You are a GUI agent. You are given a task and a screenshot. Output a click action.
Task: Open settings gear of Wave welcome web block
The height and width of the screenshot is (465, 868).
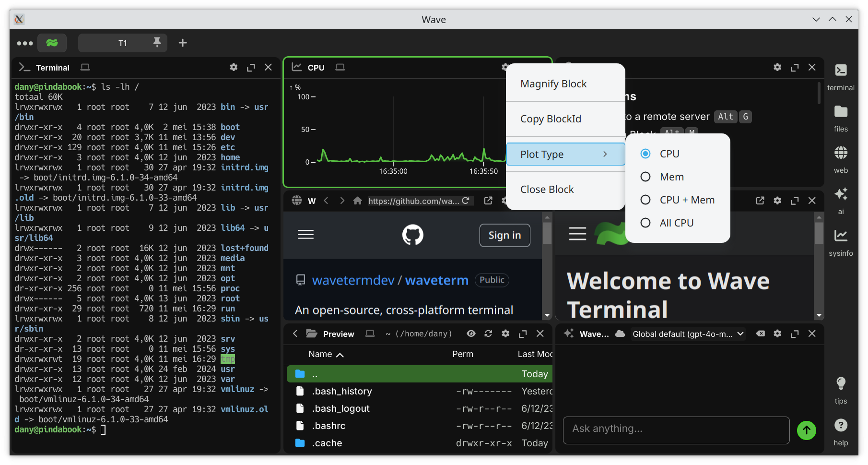tap(777, 201)
